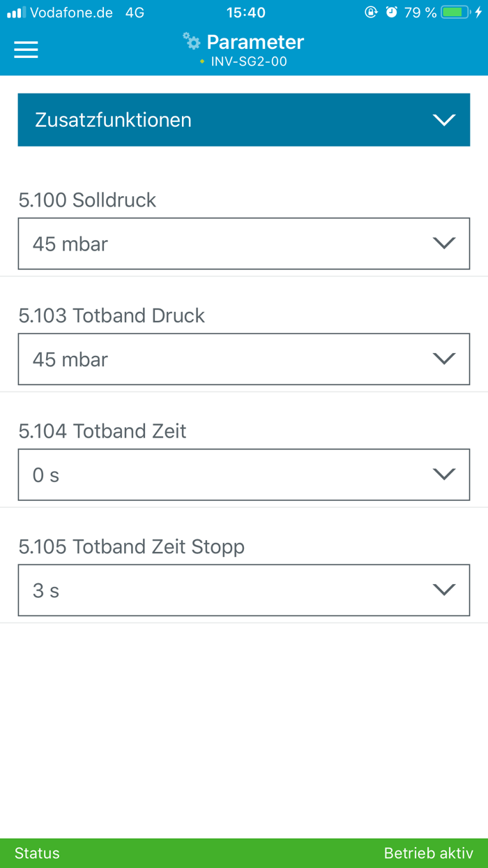Tap the alarm clock status icon
The image size is (488, 868).
(x=392, y=13)
